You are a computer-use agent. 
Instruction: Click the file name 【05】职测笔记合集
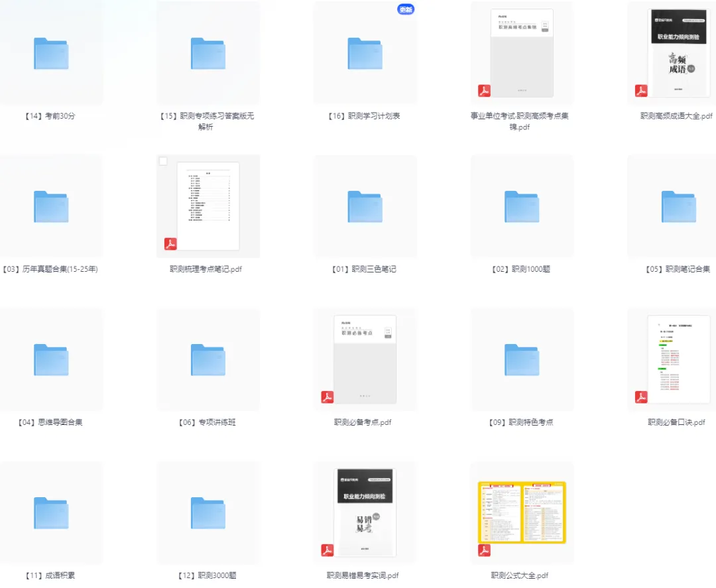tap(678, 269)
